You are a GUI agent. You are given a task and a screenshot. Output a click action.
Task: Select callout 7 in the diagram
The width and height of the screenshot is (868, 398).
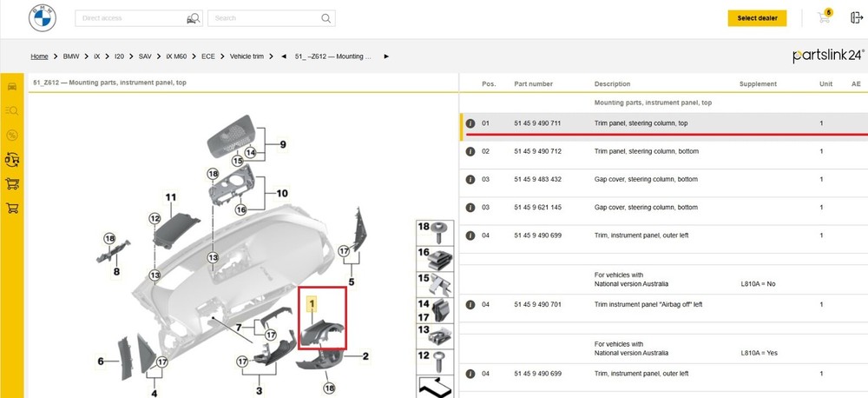239,328
